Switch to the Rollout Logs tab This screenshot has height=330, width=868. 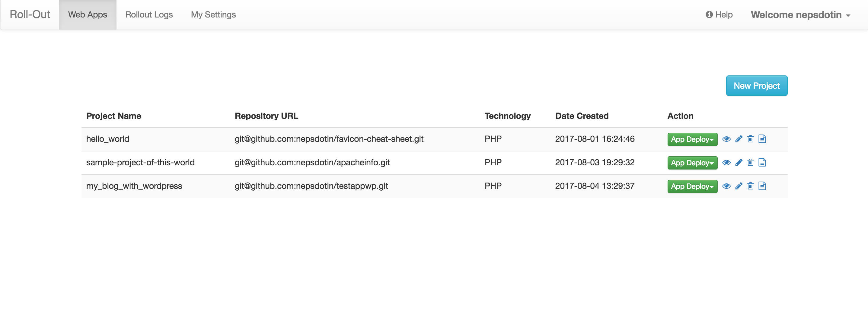149,15
